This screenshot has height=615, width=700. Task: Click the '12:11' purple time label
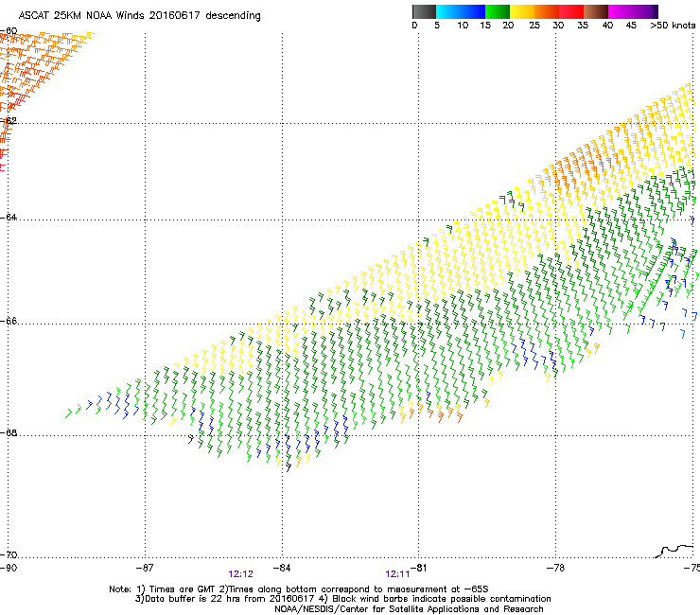[x=397, y=574]
